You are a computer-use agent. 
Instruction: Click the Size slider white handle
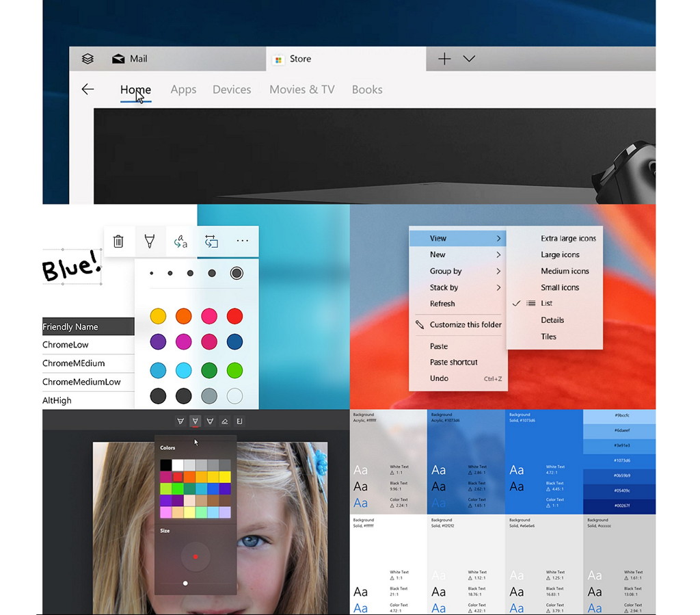(x=185, y=584)
